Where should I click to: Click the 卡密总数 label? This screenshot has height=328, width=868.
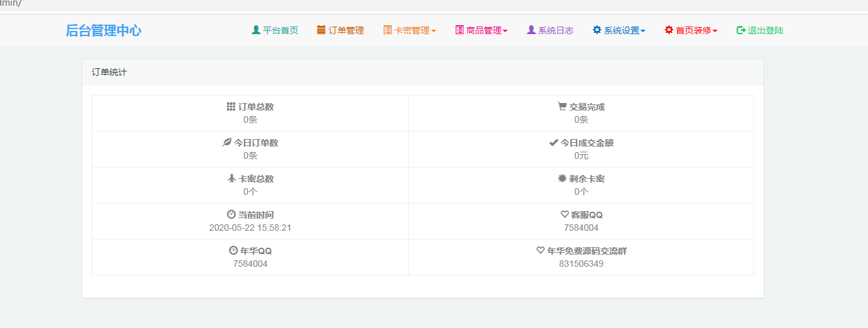[256, 179]
